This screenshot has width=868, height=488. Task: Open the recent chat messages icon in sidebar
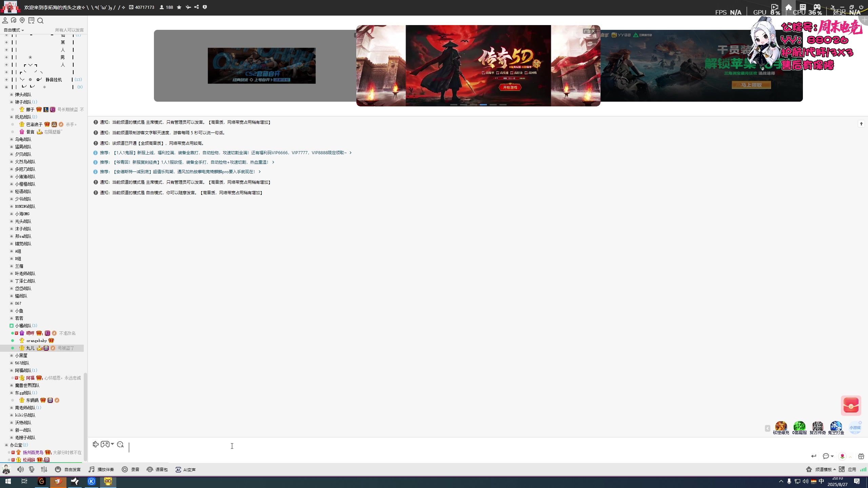(14, 20)
